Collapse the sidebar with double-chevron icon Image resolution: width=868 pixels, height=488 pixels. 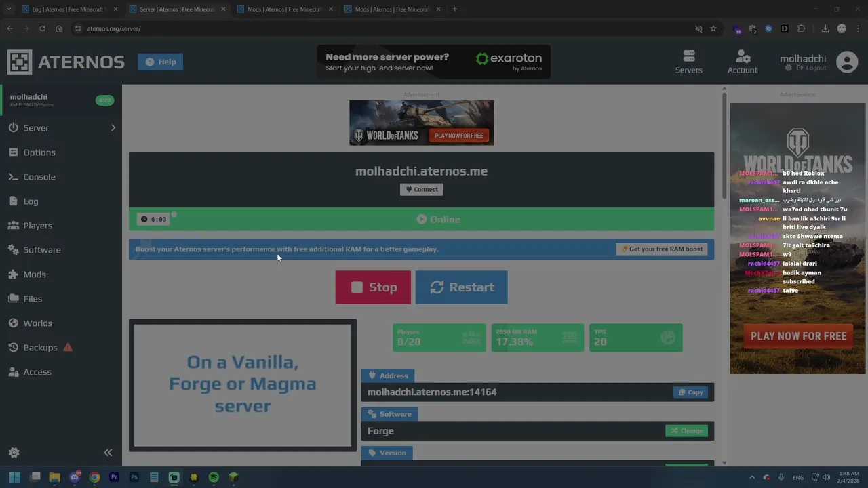click(108, 453)
